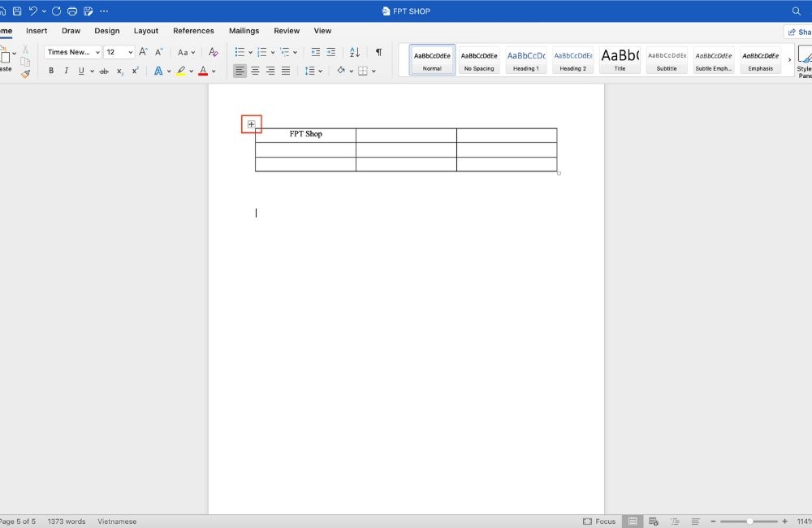Click the Clear Formatting icon
This screenshot has width=812, height=528.
point(213,52)
